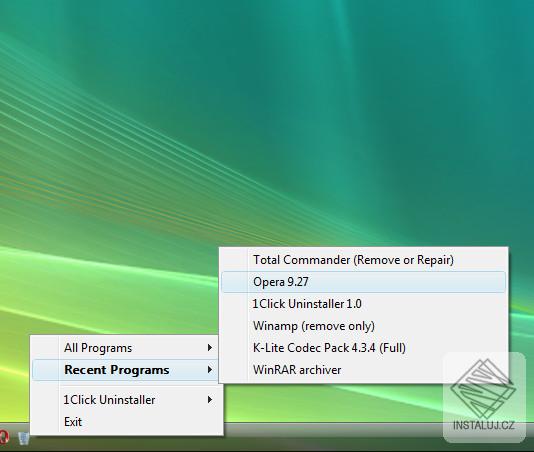The image size is (534, 452).
Task: Click the 1Click Uninstaller trash bin tray icon
Action: click(23, 438)
